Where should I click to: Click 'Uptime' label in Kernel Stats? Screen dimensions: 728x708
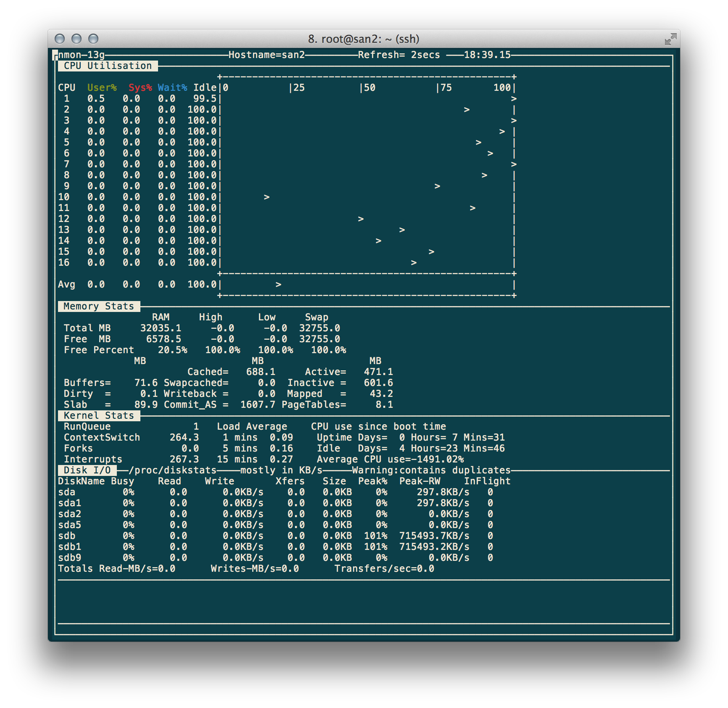334,437
